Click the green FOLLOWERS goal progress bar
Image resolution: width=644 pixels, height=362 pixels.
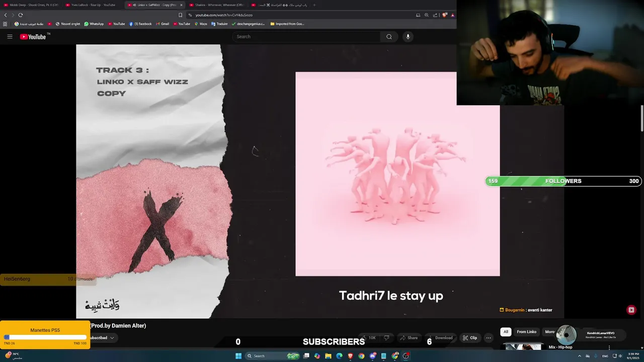coord(563,181)
